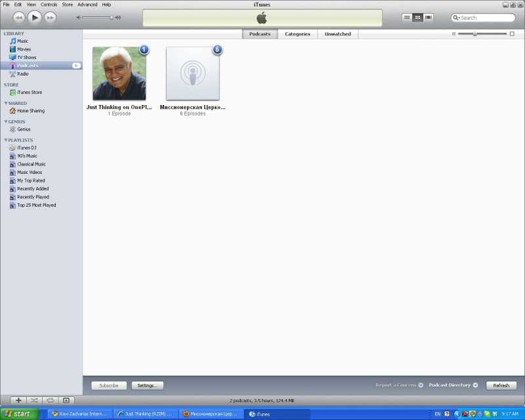Screen dimensions: 525x420
Task: Collapse the Genius sidebar section
Action: coord(6,121)
